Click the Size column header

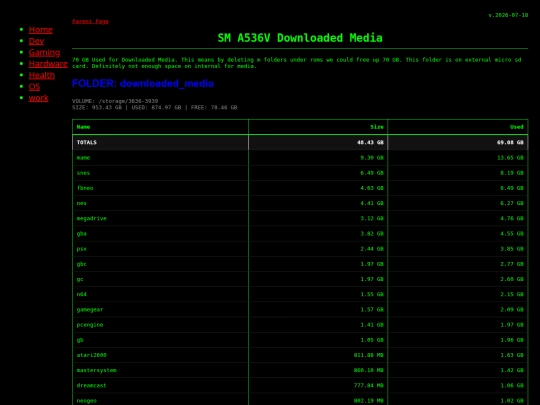377,127
